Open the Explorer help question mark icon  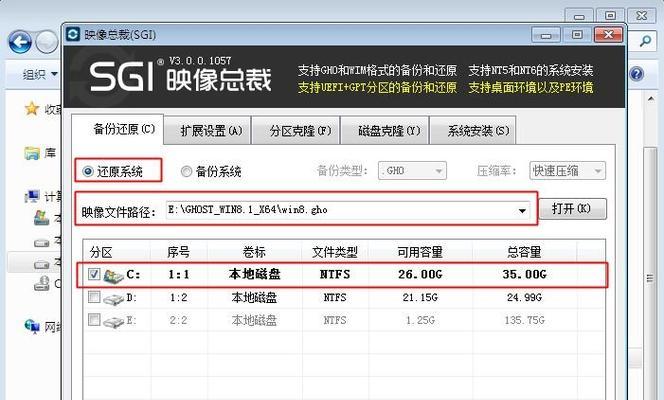[636, 74]
